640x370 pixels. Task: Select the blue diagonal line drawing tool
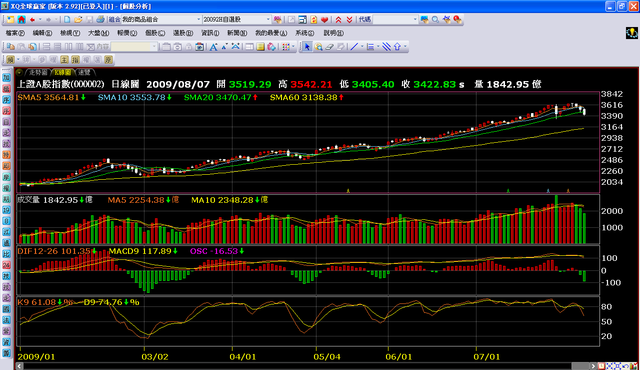coord(354,47)
